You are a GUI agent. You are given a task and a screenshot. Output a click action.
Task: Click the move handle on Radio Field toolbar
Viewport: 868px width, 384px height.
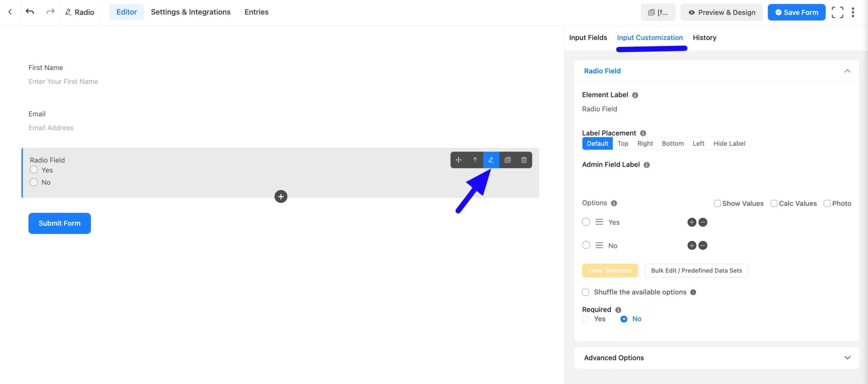[x=458, y=160]
